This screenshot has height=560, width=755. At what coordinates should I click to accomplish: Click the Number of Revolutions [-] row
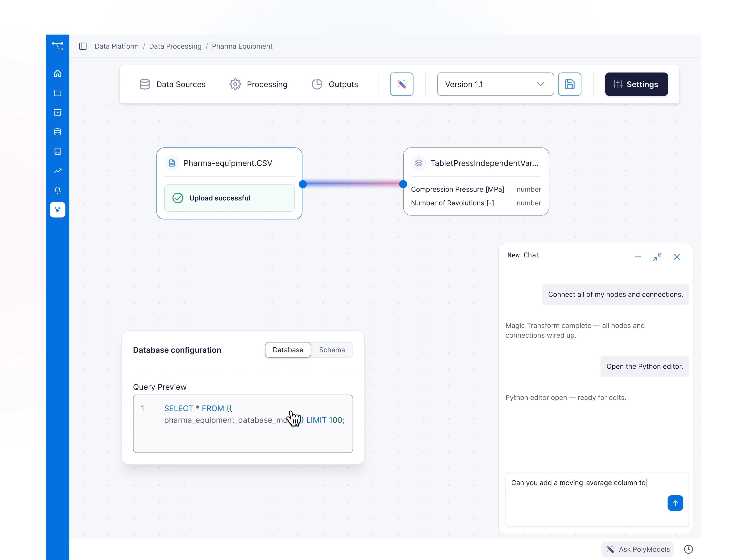[476, 203]
